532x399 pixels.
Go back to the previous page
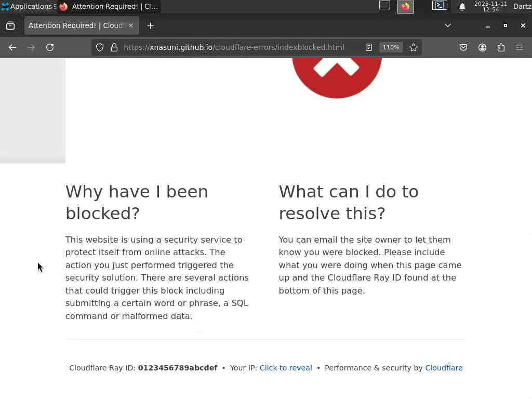pyautogui.click(x=12, y=47)
